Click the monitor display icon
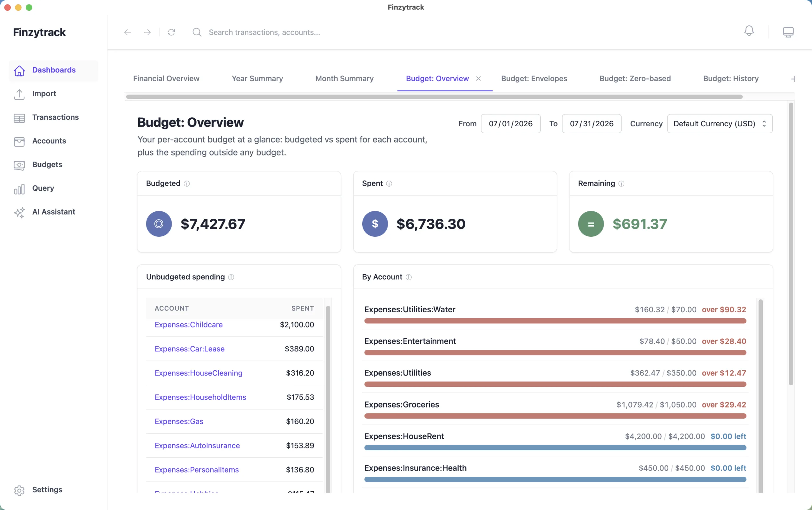812x510 pixels. [x=788, y=32]
